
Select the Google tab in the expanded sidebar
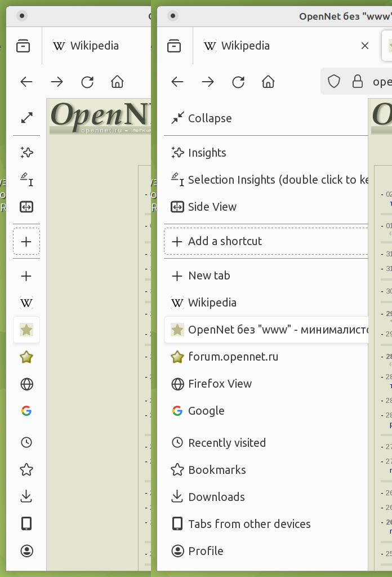(206, 411)
